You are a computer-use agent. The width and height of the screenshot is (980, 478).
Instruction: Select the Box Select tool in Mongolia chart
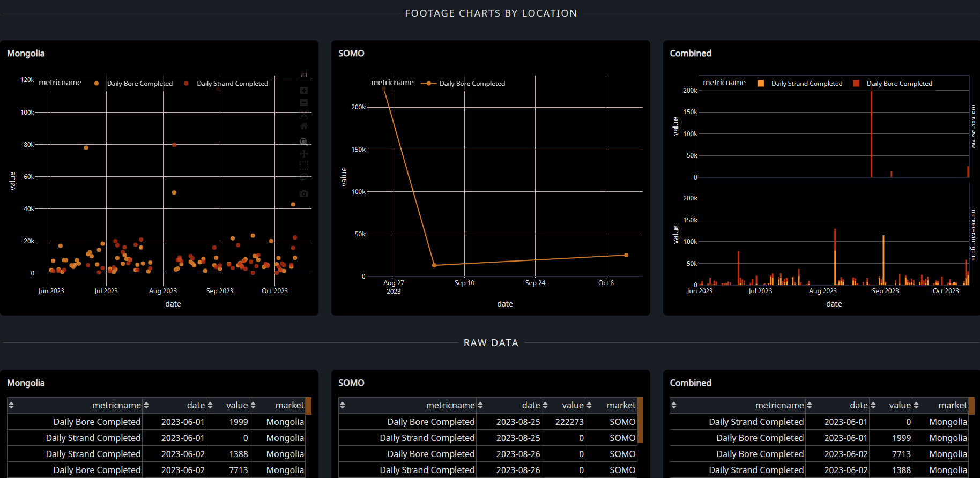[304, 166]
